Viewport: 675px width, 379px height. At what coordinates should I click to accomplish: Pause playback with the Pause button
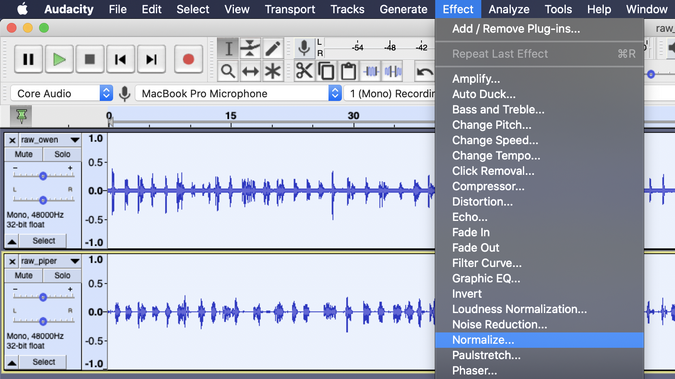(x=28, y=59)
